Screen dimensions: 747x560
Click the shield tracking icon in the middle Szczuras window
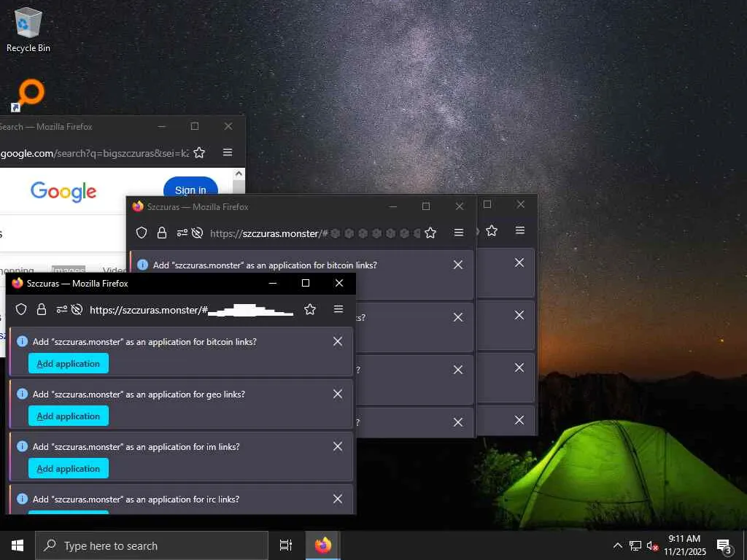pyautogui.click(x=142, y=233)
